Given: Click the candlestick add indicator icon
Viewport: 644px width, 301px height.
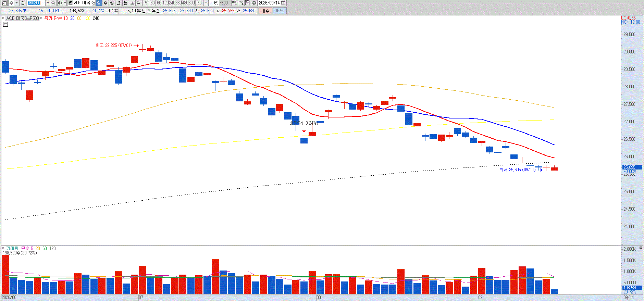Looking at the screenshot, I should [x=234, y=3].
